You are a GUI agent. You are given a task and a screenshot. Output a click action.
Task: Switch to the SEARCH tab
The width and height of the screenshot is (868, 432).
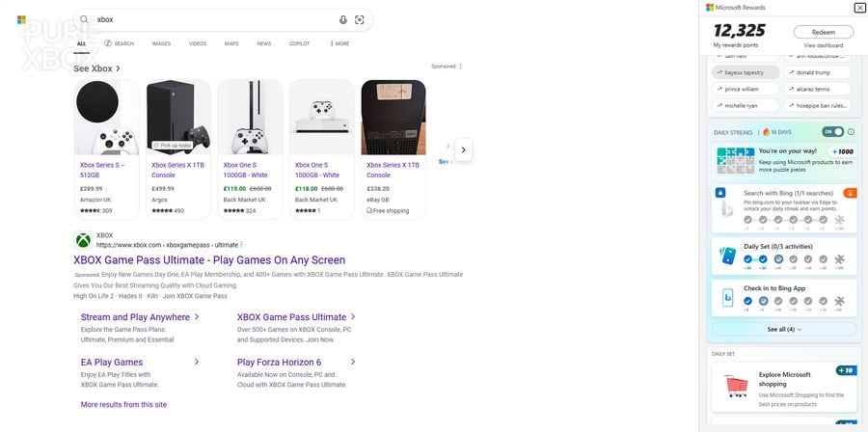pos(119,43)
